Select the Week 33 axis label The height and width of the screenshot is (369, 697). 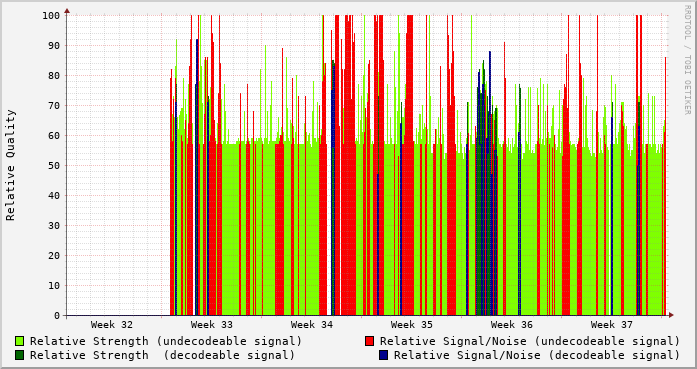212,325
